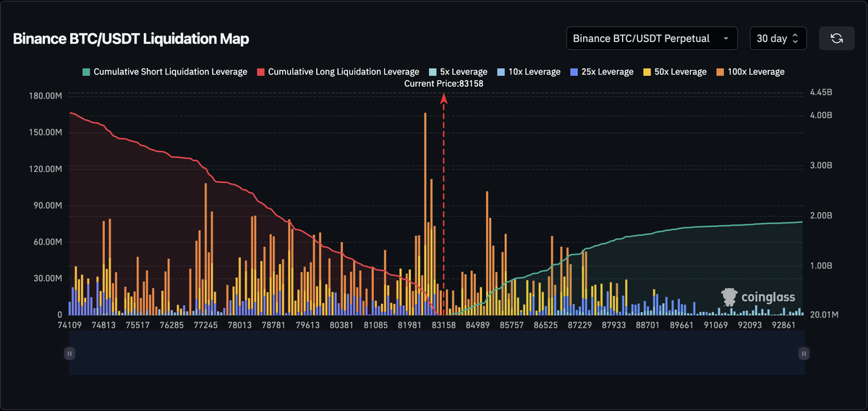Screen dimensions: 868x411
Task: Click the x-axis label 87229
Action: pos(579,326)
